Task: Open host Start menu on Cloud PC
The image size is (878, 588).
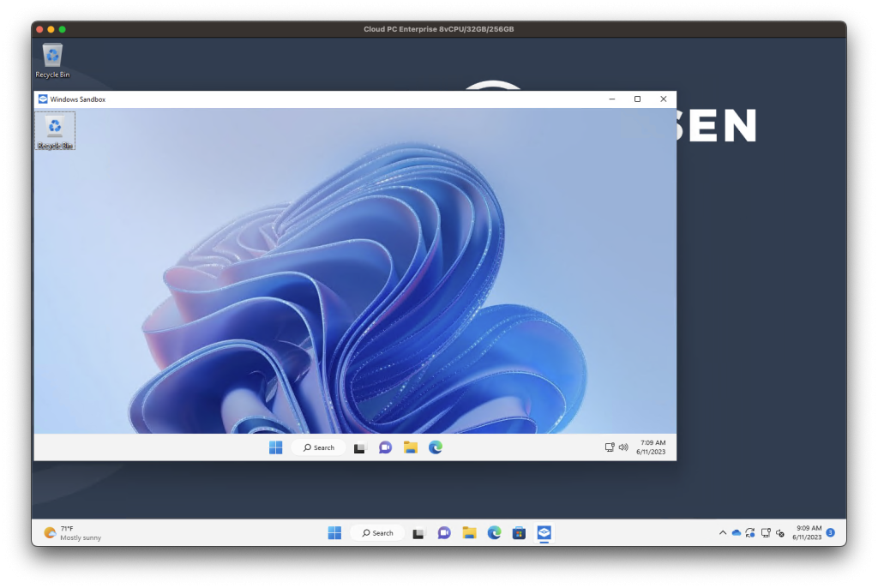Action: click(334, 533)
